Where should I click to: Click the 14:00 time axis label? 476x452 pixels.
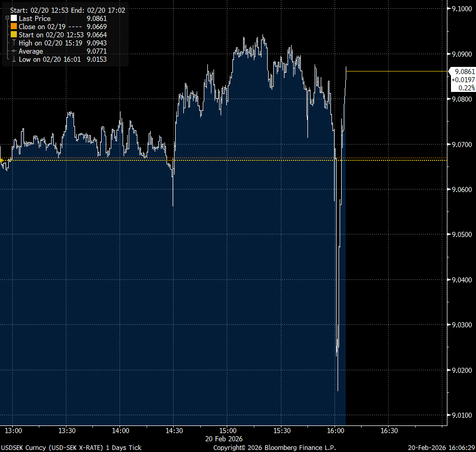pos(121,431)
